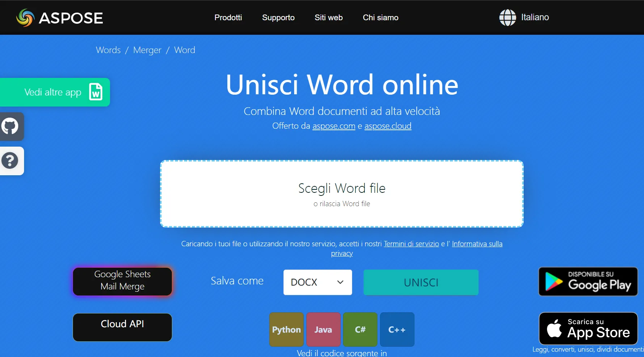
Task: Select the C++ source code tile
Action: [397, 330]
